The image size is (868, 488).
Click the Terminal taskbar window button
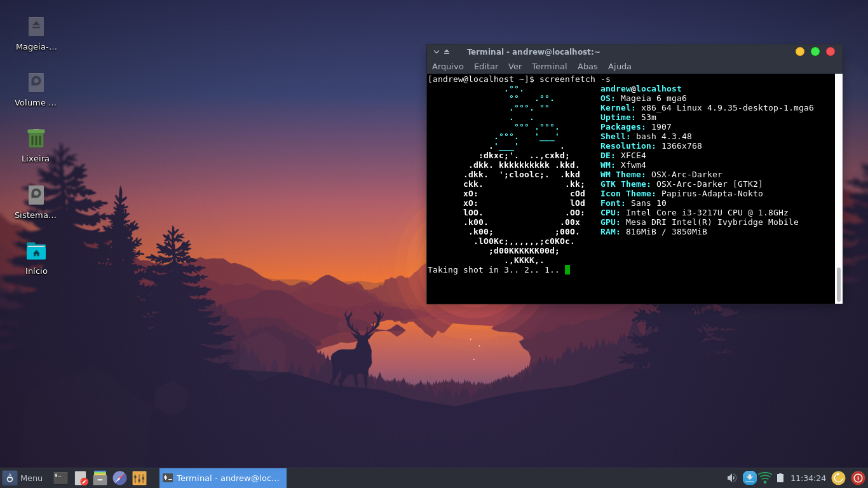point(223,478)
